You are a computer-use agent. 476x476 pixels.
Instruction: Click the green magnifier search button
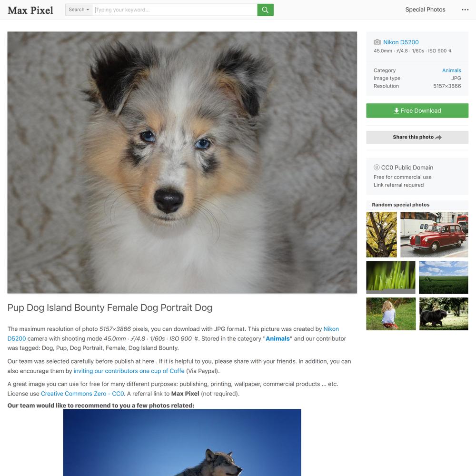point(265,10)
